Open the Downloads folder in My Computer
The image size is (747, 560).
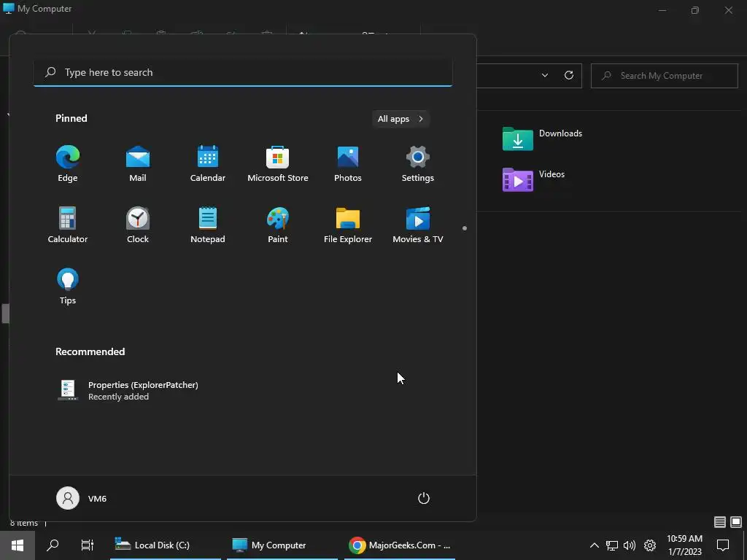point(542,139)
